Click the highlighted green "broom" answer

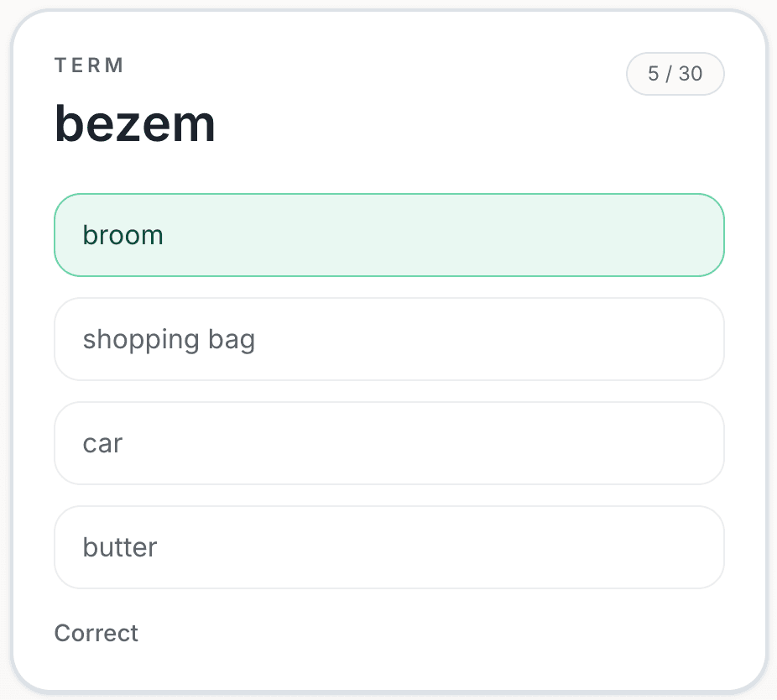[x=388, y=235]
